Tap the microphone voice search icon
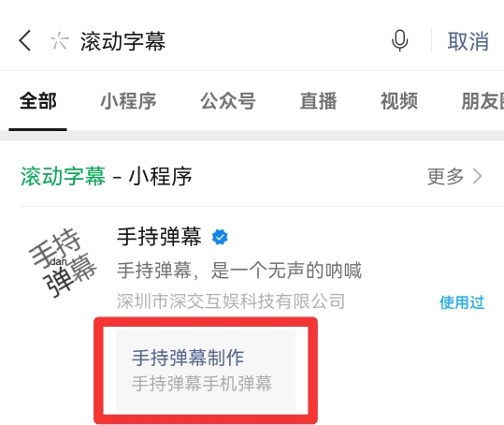504x425 pixels. [399, 40]
